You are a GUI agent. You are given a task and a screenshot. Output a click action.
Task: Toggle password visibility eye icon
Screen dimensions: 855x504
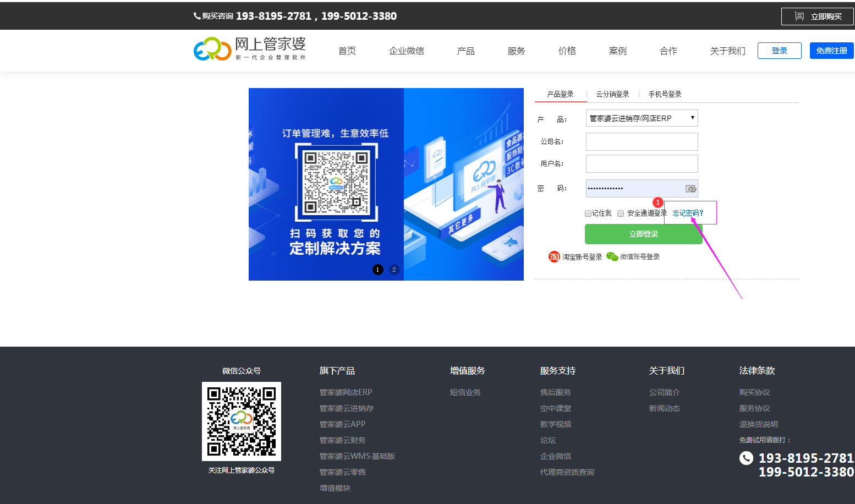(690, 189)
